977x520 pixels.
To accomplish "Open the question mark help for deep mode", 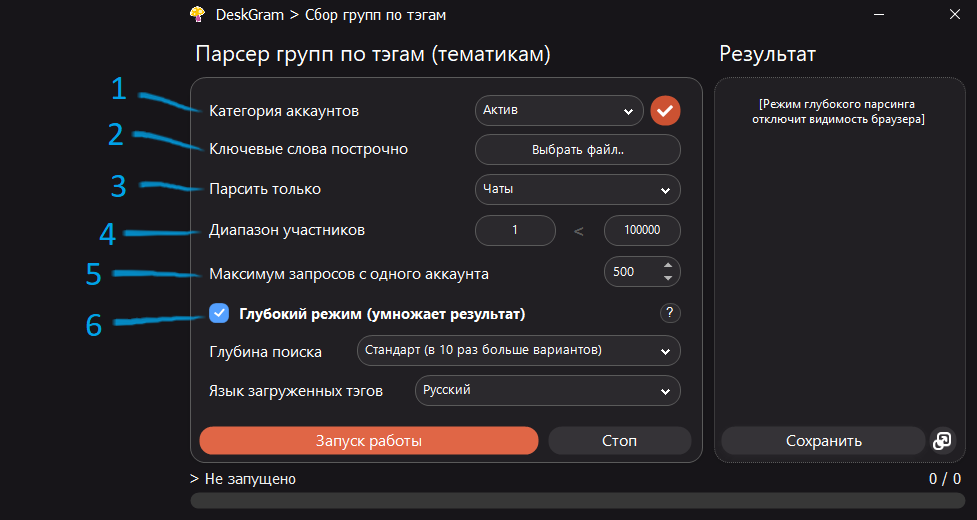I will coord(670,313).
